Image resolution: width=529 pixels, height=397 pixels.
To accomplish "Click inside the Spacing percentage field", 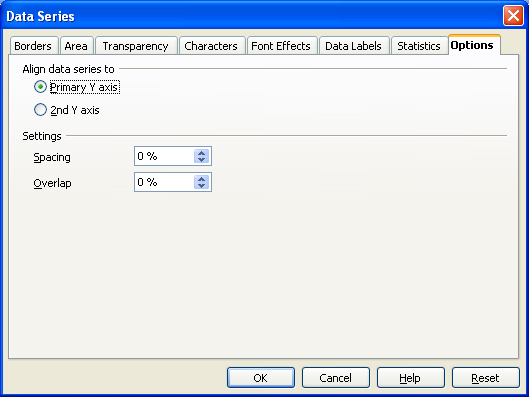I will coord(164,156).
